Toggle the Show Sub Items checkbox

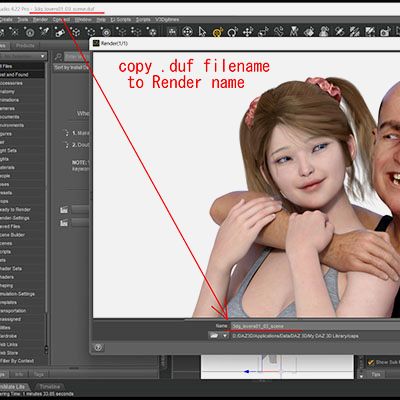(x=371, y=362)
